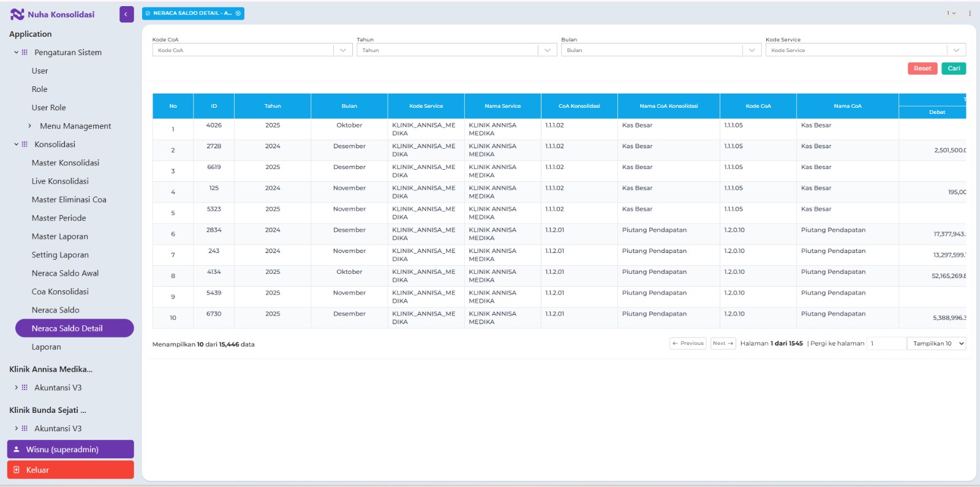
Task: Collapse the Pengaturan Sistem menu group
Action: tap(16, 52)
